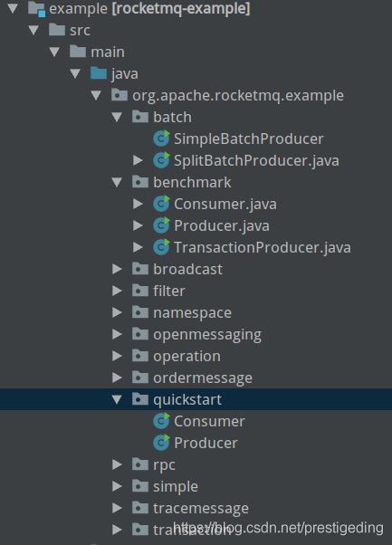Expand the rpc package arrow
Viewport: 392px width, 545px height.
click(x=117, y=464)
